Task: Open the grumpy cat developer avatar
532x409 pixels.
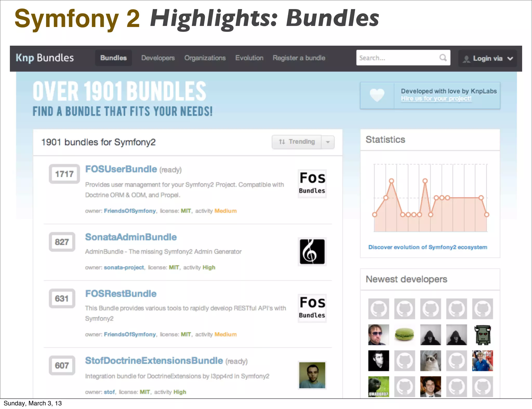Action: pos(430,360)
